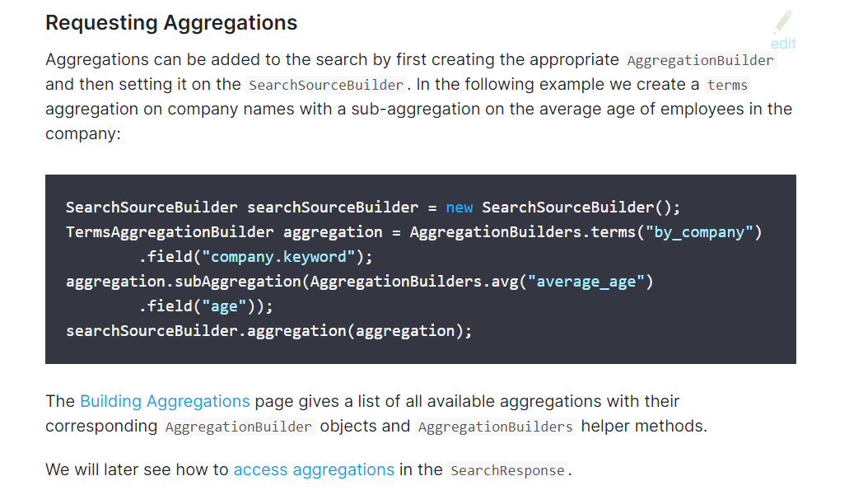Screen dimensions: 863x504
Task: Click AggregationBuilders.avg in the code block
Action: (x=414, y=282)
